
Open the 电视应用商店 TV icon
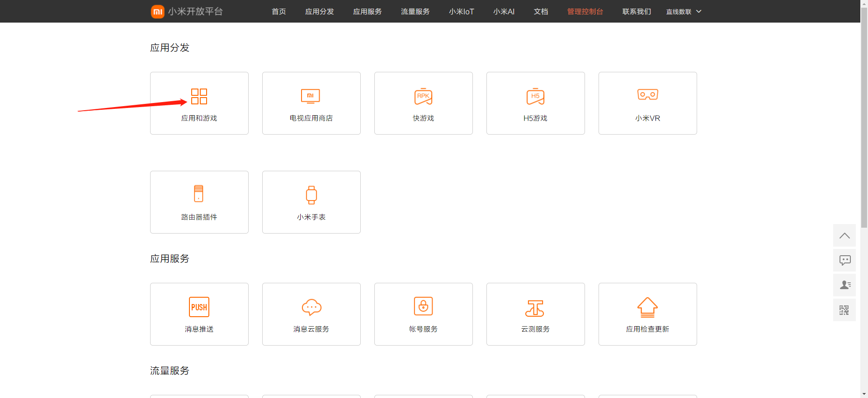[x=311, y=97]
